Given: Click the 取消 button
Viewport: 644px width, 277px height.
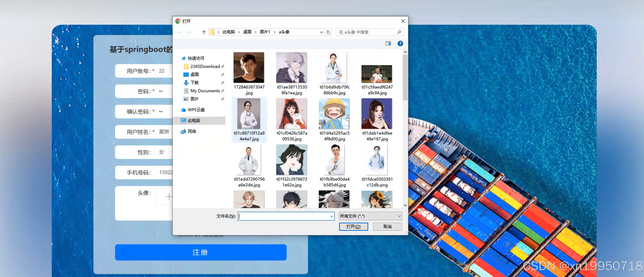Looking at the screenshot, I should click(x=387, y=226).
